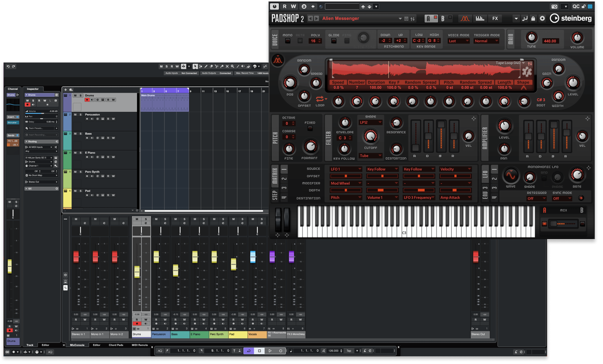Open the Padshop FX page
This screenshot has height=364, width=603.
pyautogui.click(x=495, y=19)
